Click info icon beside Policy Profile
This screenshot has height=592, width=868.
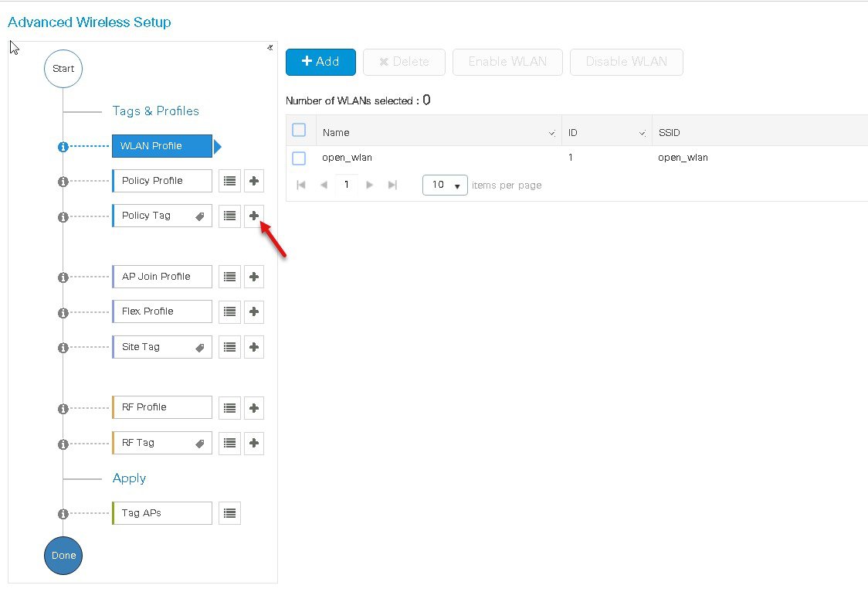coord(63,182)
